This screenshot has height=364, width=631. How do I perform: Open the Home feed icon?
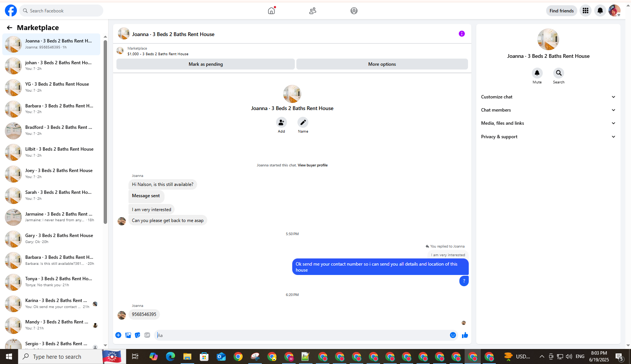tap(271, 11)
